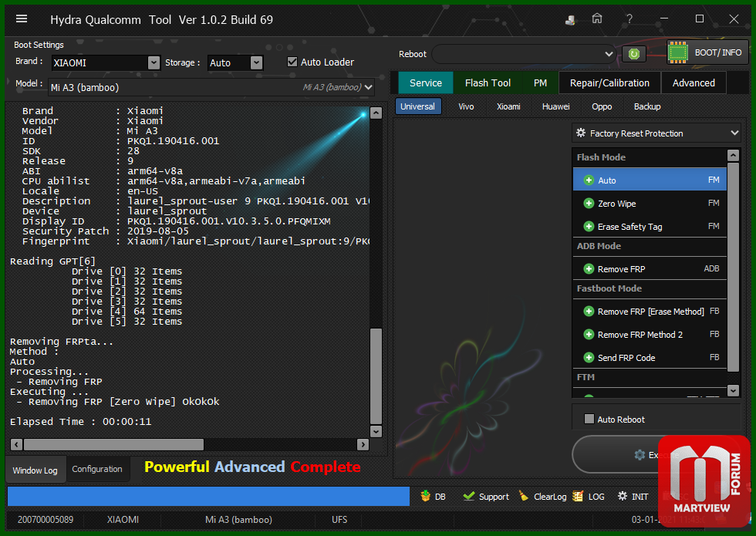This screenshot has width=756, height=536.
Task: Uncheck the Auto Loader checkbox
Action: click(x=292, y=62)
